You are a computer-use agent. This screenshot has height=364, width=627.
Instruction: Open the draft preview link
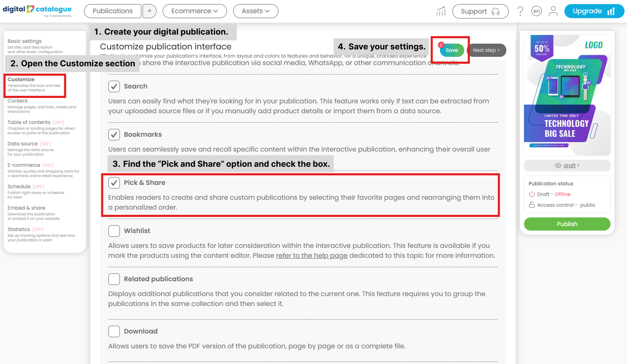coord(569,166)
